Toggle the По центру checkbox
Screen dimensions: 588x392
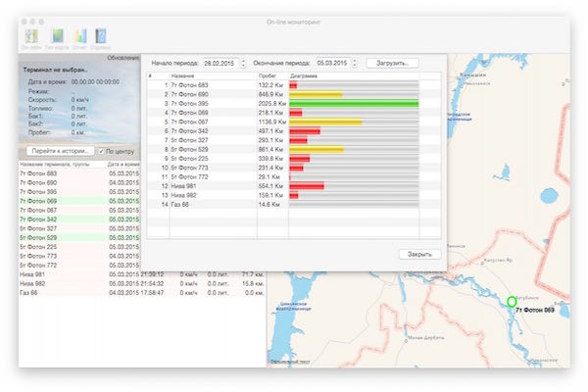click(x=102, y=152)
